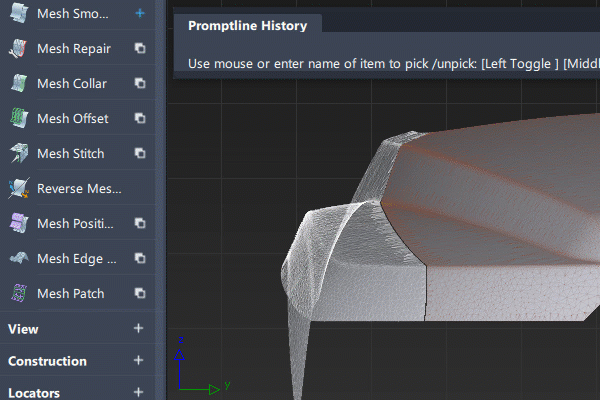
Task: Click the promptline pick/unpick instruction text
Action: [394, 64]
